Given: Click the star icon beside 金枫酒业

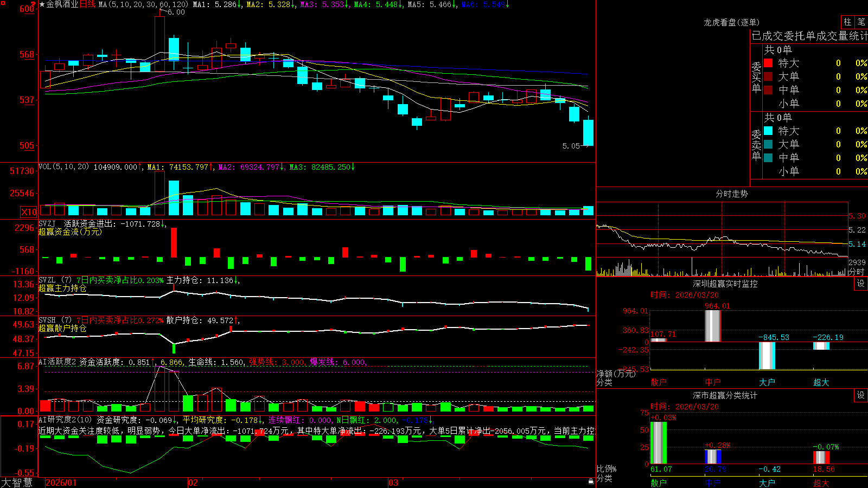Looking at the screenshot, I should point(42,4).
